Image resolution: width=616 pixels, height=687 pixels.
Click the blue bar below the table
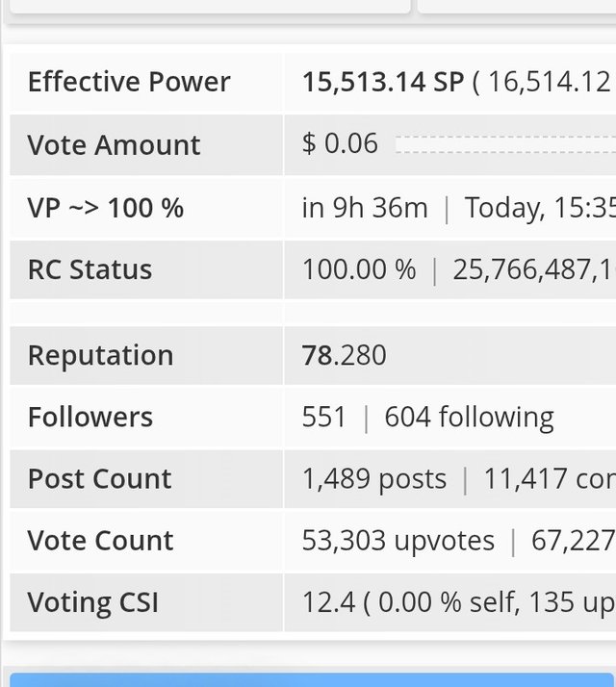click(310, 679)
